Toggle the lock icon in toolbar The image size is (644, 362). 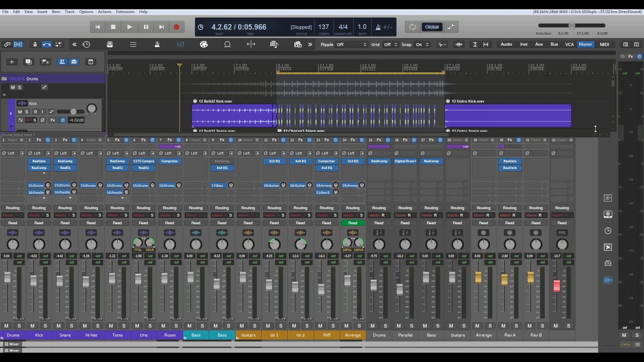[x=35, y=44]
